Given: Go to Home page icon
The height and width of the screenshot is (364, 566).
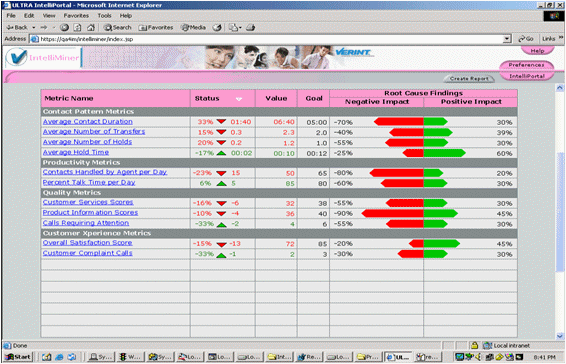Looking at the screenshot, I should point(91,27).
